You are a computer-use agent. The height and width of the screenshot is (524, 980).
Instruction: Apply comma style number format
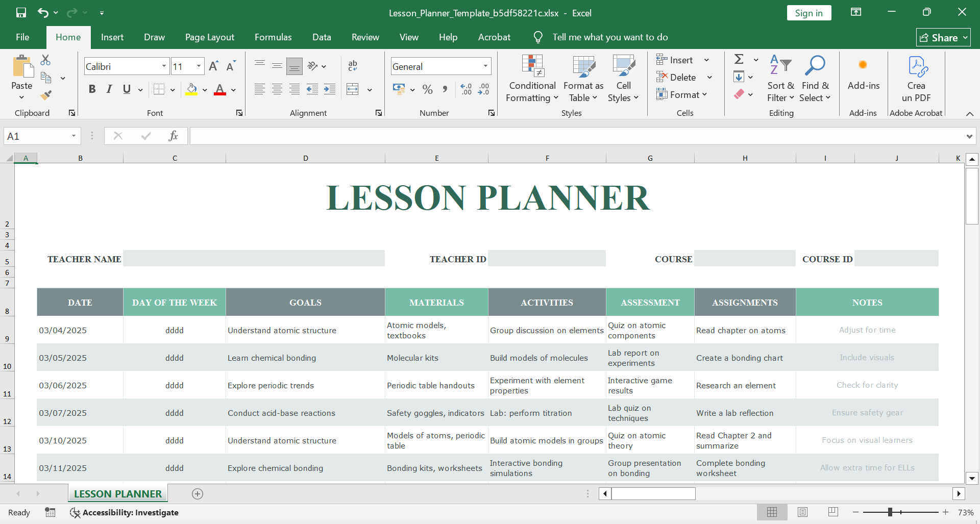coord(445,89)
